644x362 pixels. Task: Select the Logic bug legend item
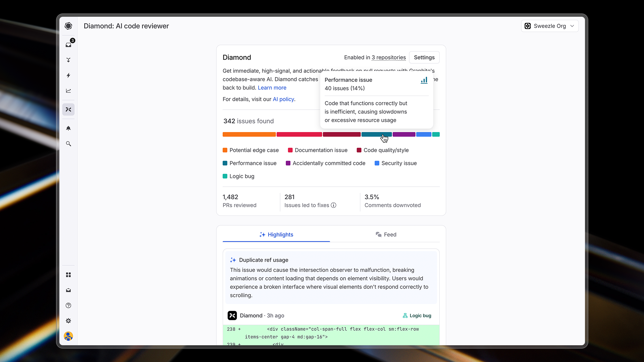[x=238, y=176]
